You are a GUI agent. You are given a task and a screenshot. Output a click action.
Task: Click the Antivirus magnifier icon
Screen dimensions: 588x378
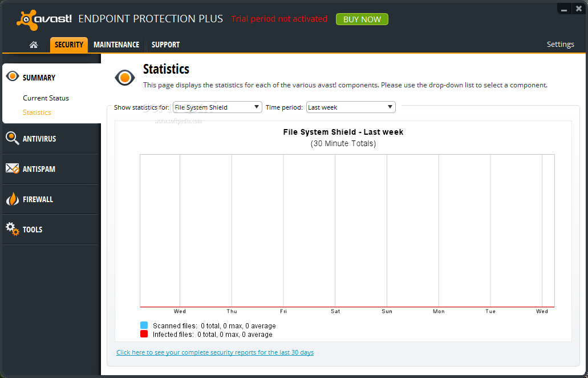(x=13, y=138)
